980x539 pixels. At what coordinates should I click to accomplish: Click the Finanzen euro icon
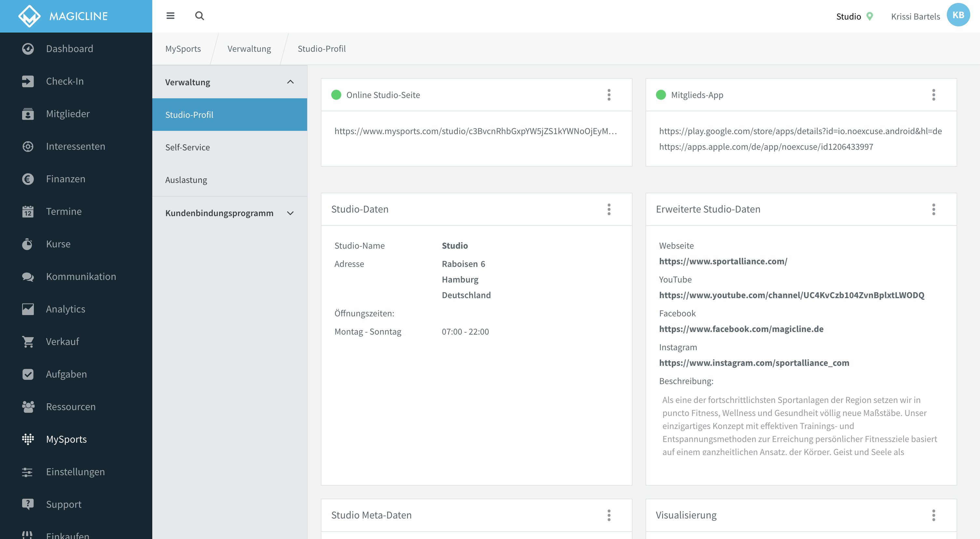tap(28, 179)
